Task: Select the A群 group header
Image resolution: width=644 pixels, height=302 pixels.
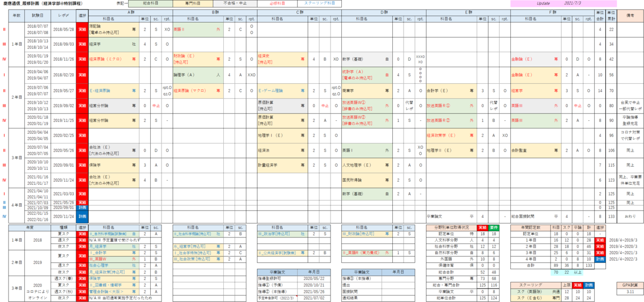Action: pos(130,11)
